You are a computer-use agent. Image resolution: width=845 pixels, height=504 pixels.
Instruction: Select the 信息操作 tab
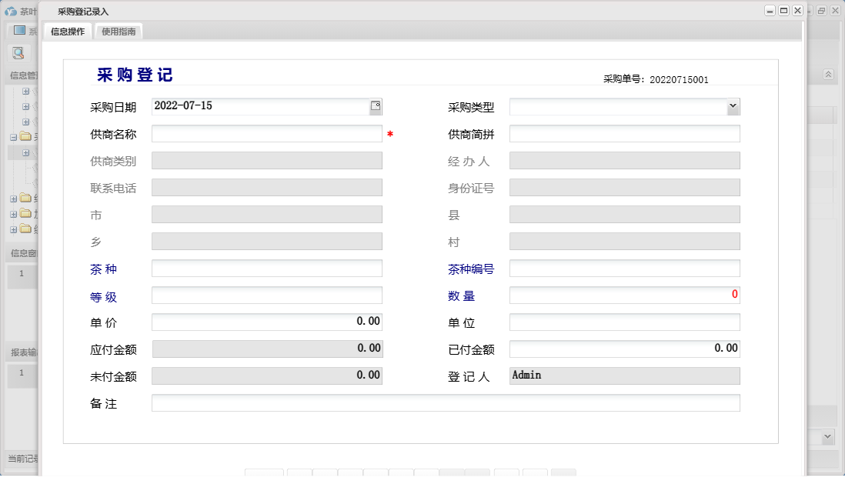tap(68, 32)
